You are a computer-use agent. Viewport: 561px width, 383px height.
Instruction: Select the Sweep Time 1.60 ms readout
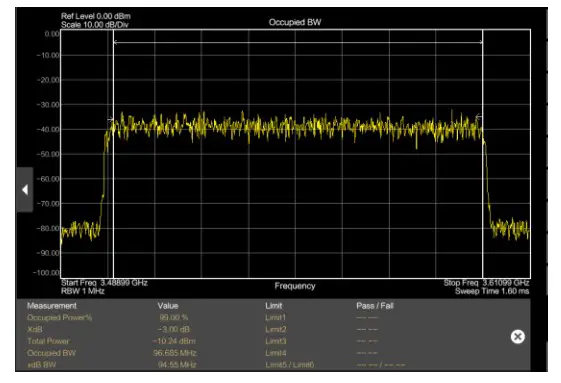click(492, 291)
